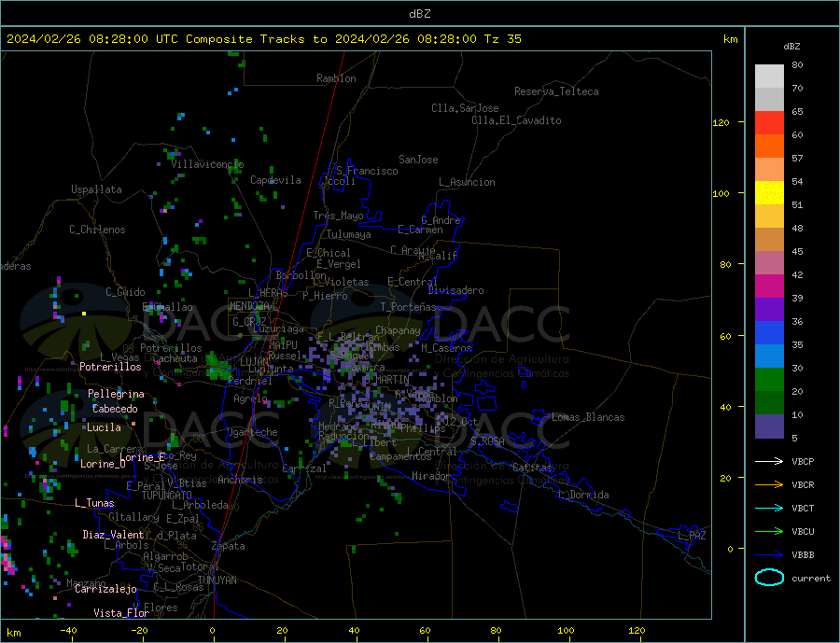This screenshot has width=840, height=643.
Task: Click the Carrizalejo label on the map
Action: (105, 590)
